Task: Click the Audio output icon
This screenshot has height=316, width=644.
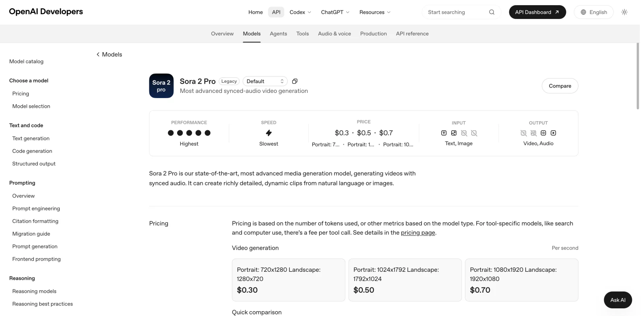Action: 543,133
